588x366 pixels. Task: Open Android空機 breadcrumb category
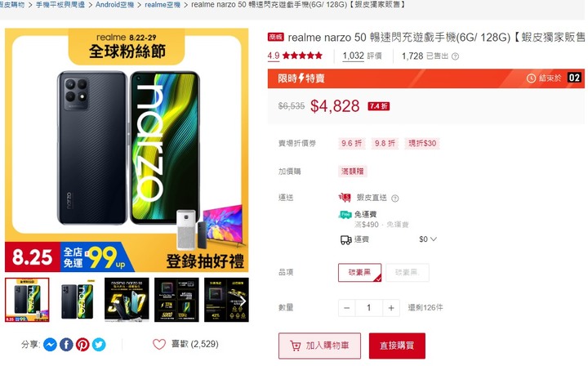tap(115, 5)
